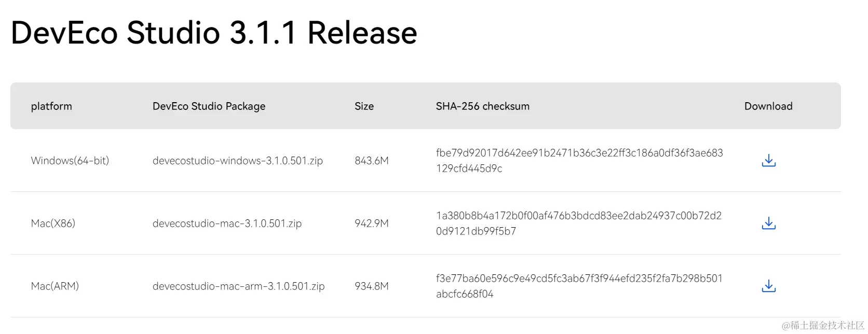
Task: Click the 843.6M size value
Action: [x=372, y=161]
